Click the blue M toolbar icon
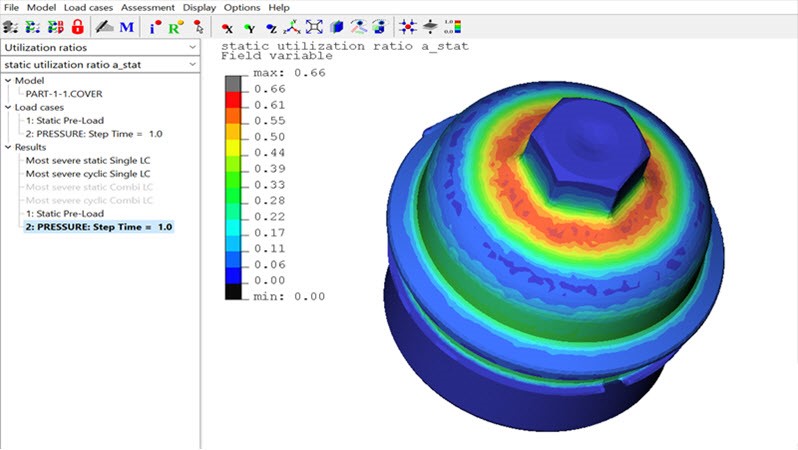Screen dimensions: 798x450 click(x=127, y=27)
